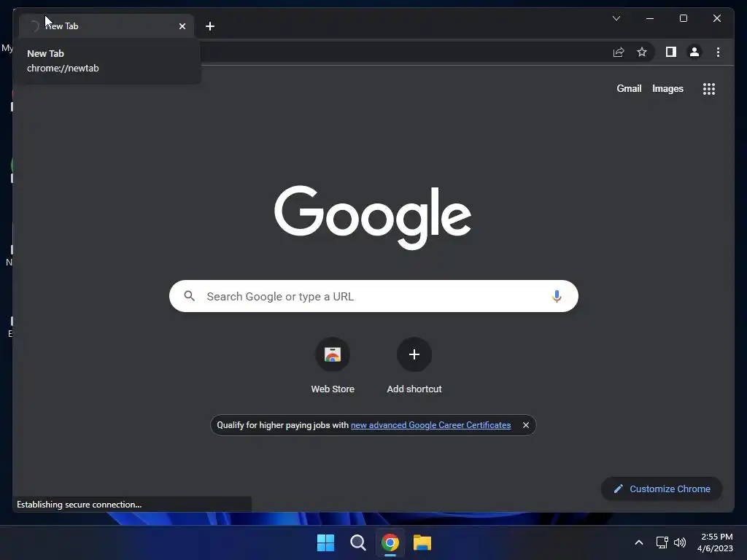Screen dimensions: 747x560
Task: Open the profile avatar menu
Action: (x=694, y=52)
